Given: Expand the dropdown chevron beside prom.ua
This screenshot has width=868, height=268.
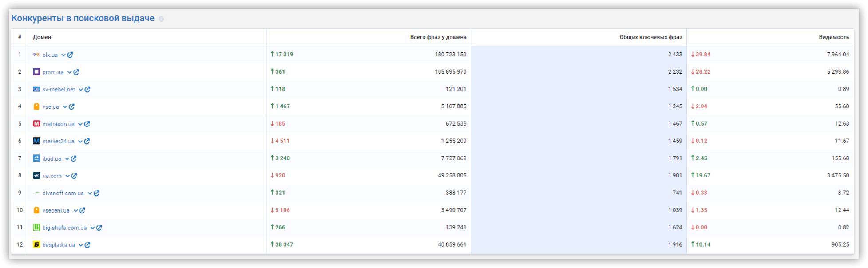Looking at the screenshot, I should [x=69, y=72].
